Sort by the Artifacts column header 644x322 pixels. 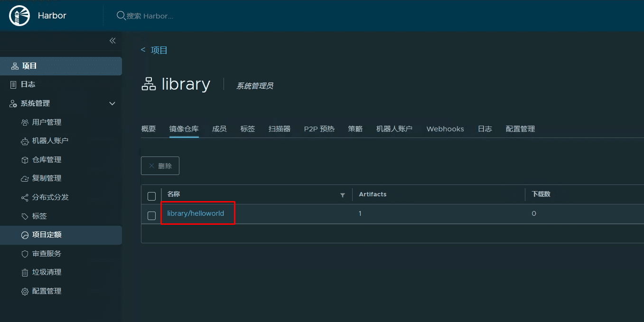point(373,194)
